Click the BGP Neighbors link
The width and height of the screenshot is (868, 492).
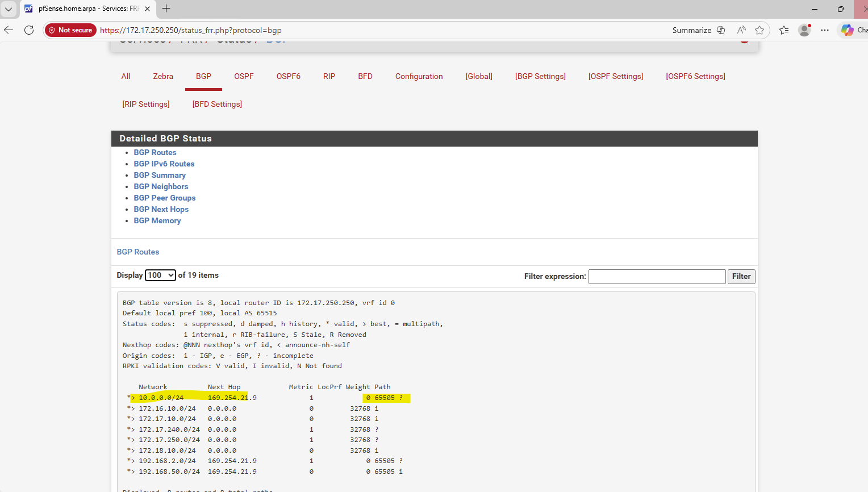point(161,186)
